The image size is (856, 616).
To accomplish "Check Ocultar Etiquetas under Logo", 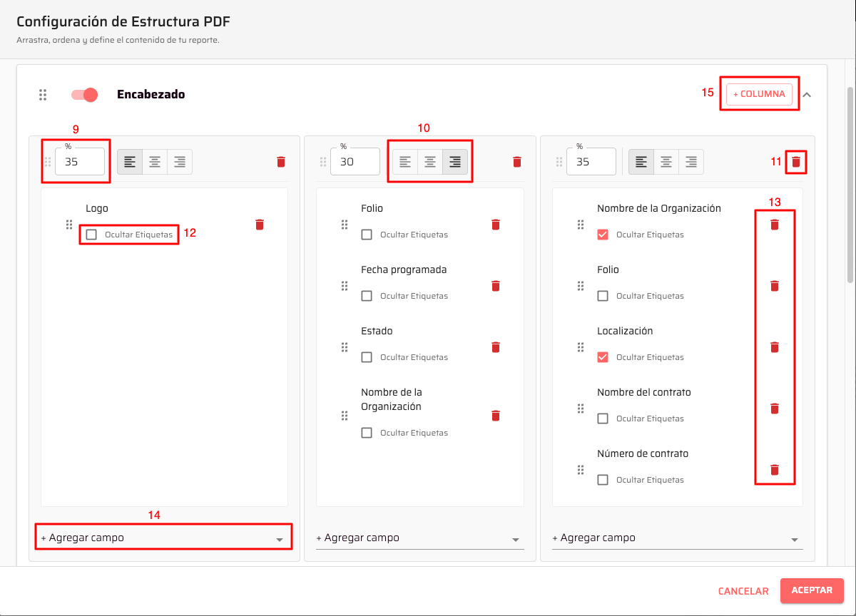I will click(x=91, y=235).
